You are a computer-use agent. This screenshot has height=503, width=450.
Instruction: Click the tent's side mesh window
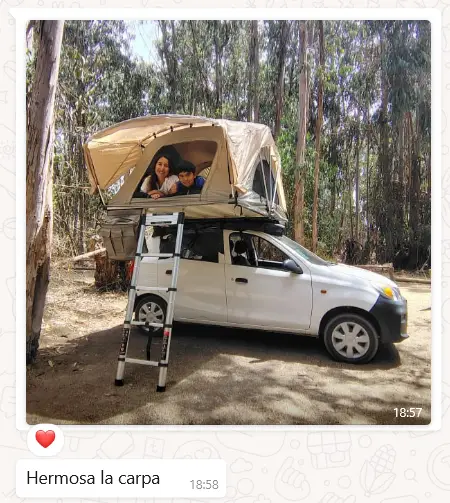[x=263, y=182]
